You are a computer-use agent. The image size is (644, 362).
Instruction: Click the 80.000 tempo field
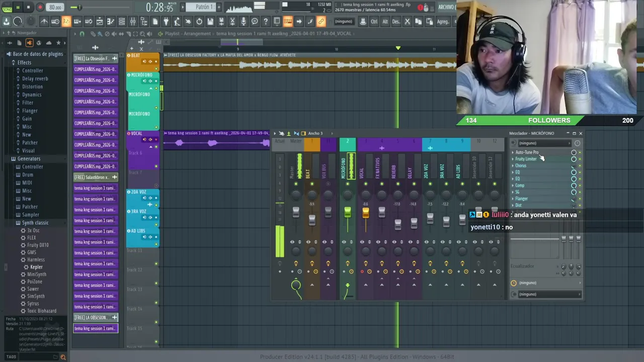coord(55,7)
